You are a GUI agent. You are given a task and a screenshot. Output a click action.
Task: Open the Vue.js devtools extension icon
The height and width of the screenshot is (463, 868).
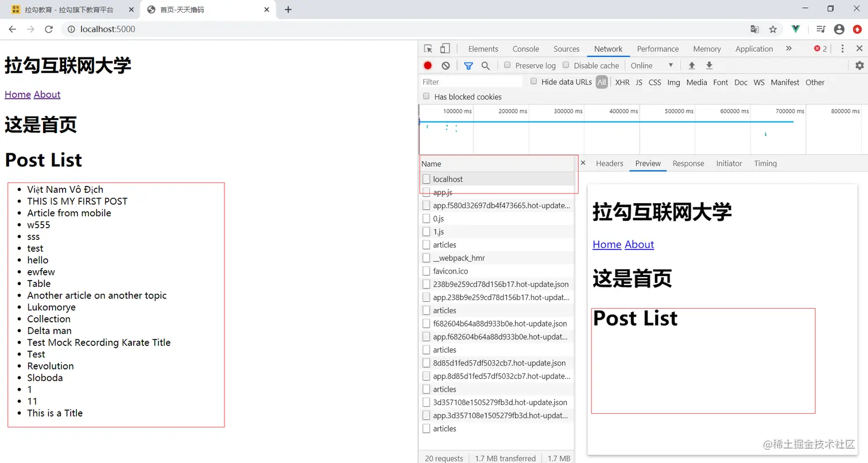[x=796, y=29]
